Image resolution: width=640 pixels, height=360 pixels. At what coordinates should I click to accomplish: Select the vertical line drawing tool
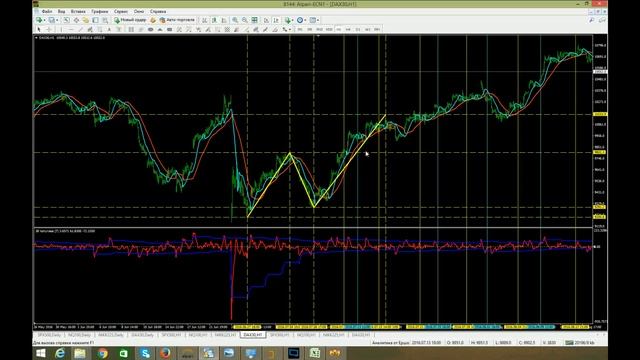pyautogui.click(x=61, y=29)
